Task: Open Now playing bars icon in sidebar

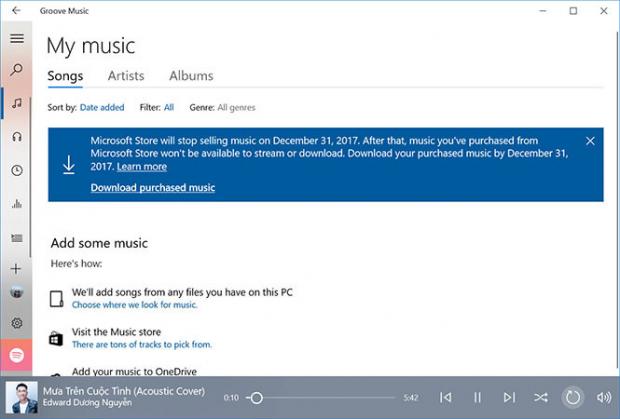Action: [x=16, y=204]
